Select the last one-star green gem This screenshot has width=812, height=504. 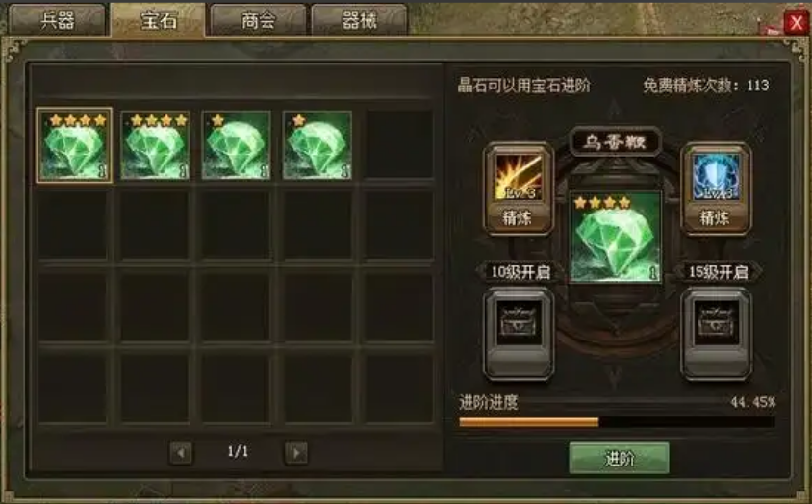coord(317,145)
